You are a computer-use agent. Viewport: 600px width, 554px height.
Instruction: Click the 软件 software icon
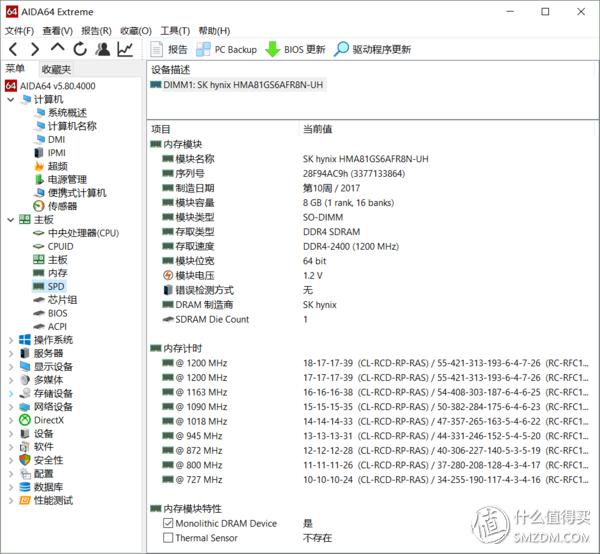(x=25, y=446)
